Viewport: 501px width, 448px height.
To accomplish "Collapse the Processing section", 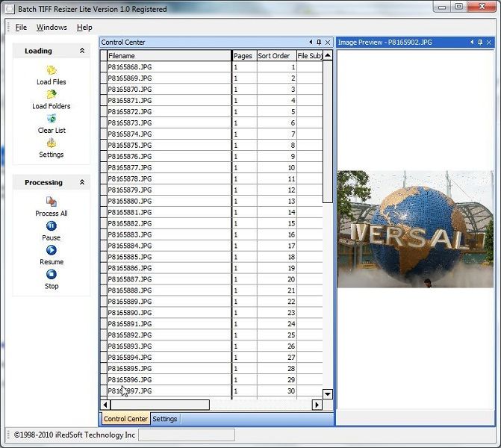I will [82, 182].
